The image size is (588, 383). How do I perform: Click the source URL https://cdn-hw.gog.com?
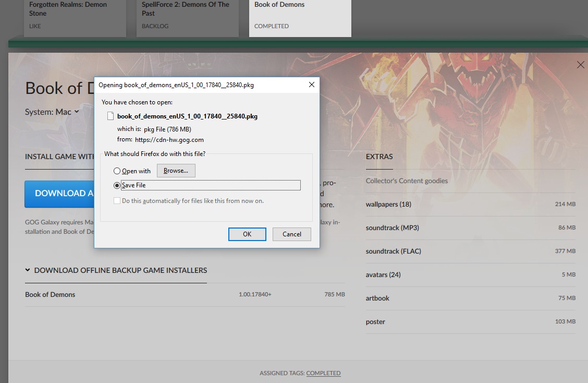169,140
